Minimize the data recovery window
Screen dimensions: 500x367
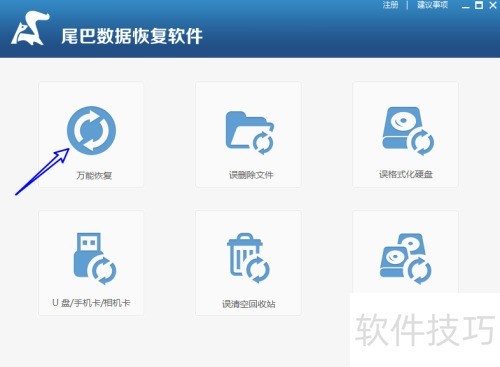tap(466, 6)
